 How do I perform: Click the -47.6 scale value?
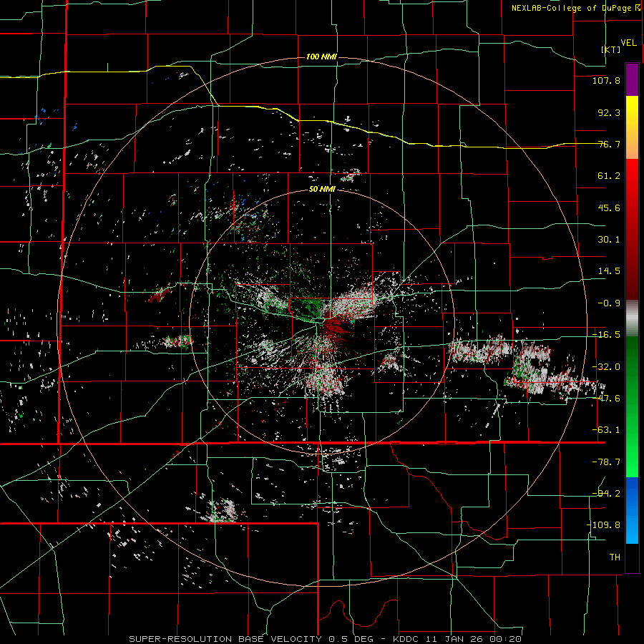pyautogui.click(x=606, y=399)
